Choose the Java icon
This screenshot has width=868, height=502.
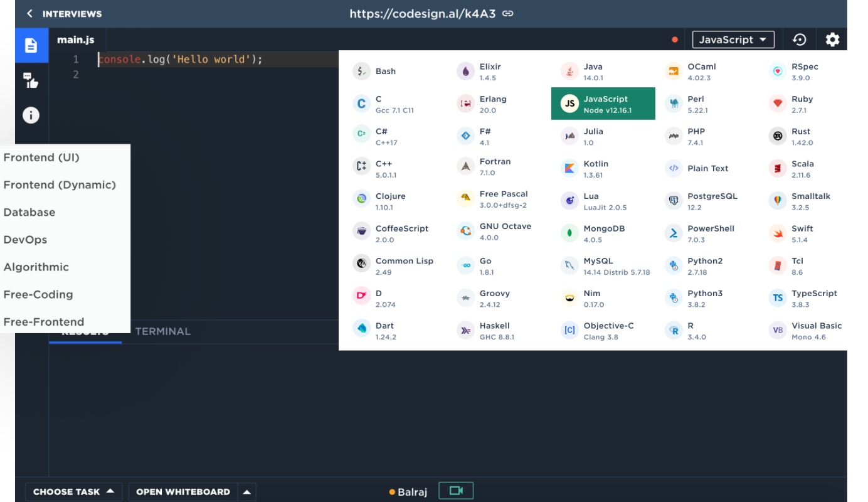click(569, 72)
